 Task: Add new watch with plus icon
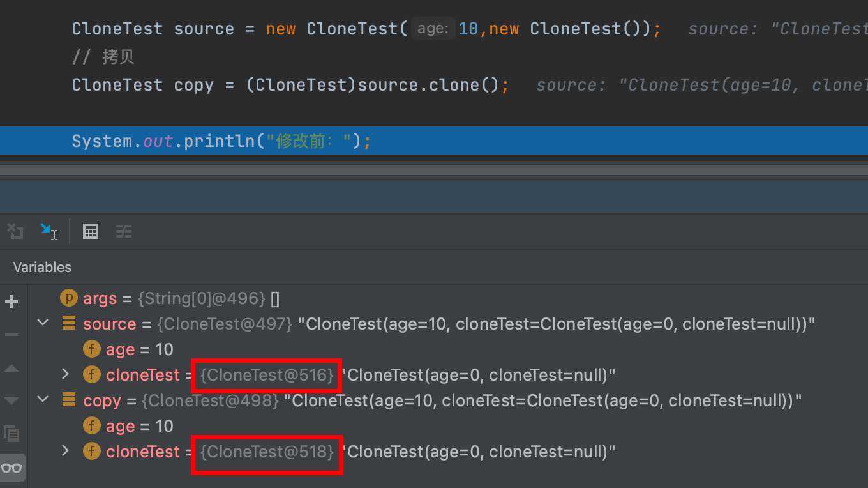[x=11, y=301]
